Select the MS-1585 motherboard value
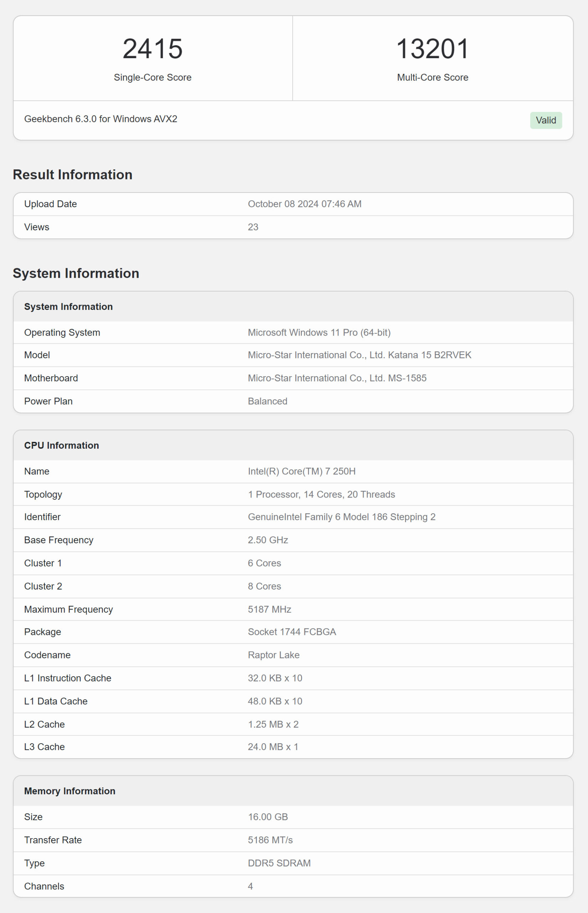Viewport: 588px width, 913px height. pos(337,378)
